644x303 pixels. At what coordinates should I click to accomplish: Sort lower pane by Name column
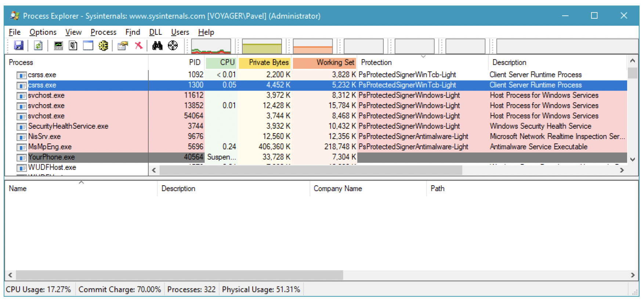pyautogui.click(x=81, y=189)
